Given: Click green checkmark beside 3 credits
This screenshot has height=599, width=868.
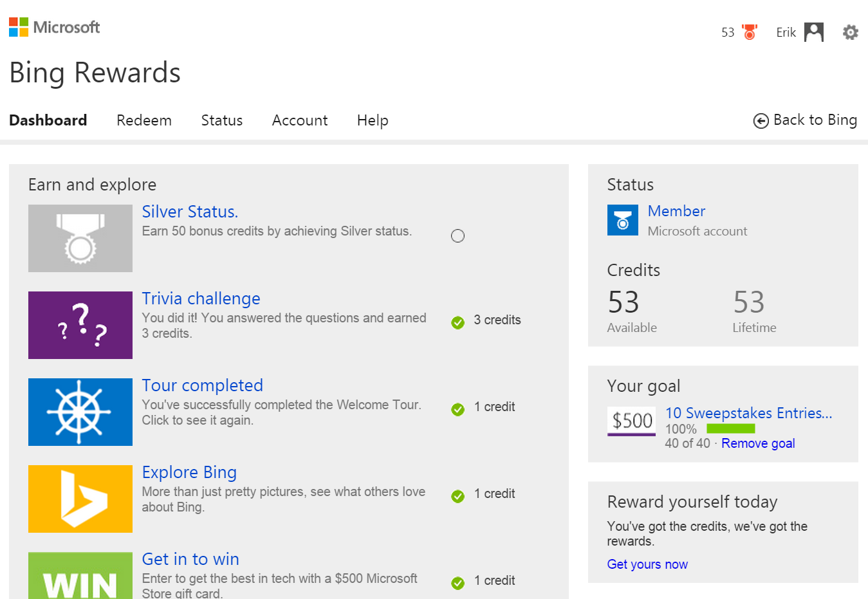Looking at the screenshot, I should click(x=458, y=322).
